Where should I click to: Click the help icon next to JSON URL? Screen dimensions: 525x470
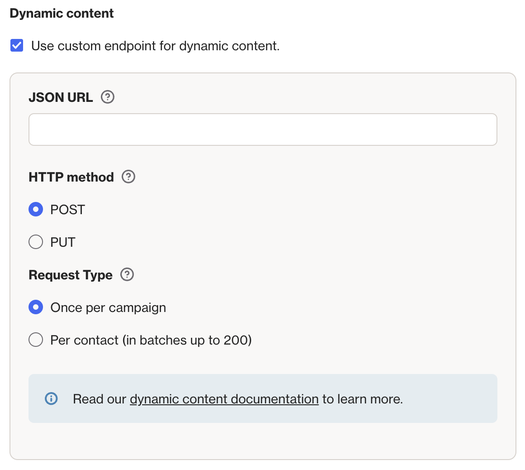click(107, 97)
